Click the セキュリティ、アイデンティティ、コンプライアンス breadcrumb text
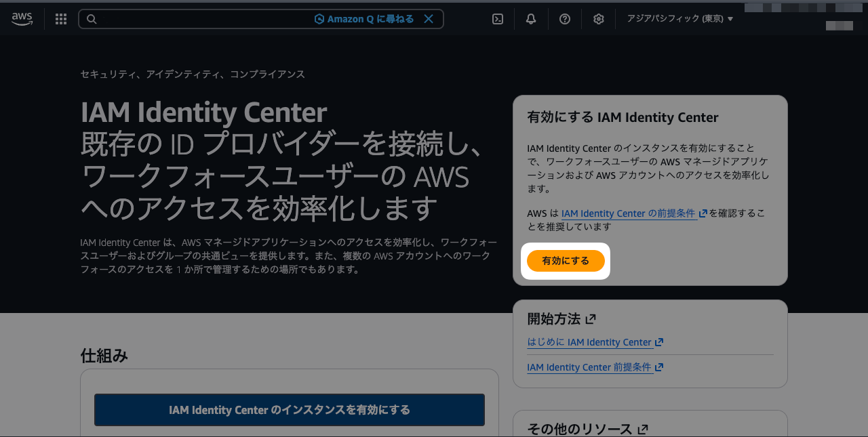Screen dimensions: 868x437 point(193,74)
